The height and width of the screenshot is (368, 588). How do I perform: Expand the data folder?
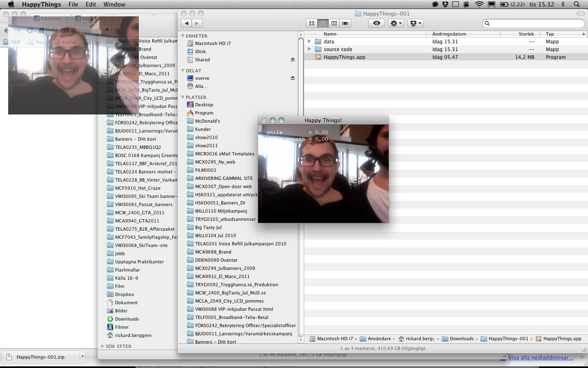tap(309, 41)
